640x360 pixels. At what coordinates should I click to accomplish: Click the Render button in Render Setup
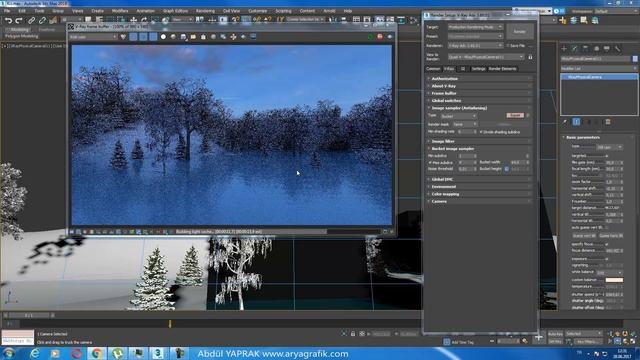point(520,31)
